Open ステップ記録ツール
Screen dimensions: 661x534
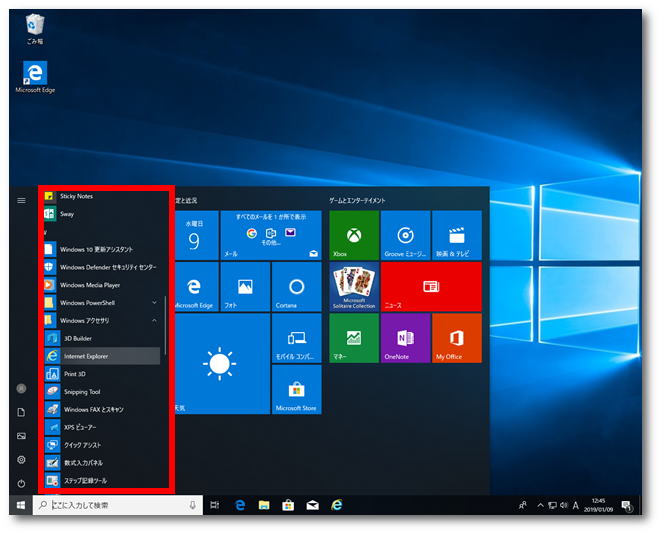tap(102, 480)
